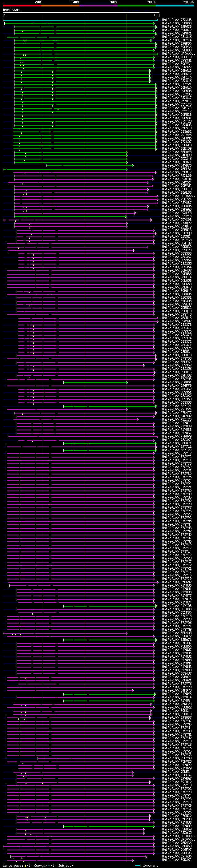Click the UniRef100_Q2R3Q8 label
Image resolution: width=197 pixels, height=868 pixels.
tap(177, 233)
